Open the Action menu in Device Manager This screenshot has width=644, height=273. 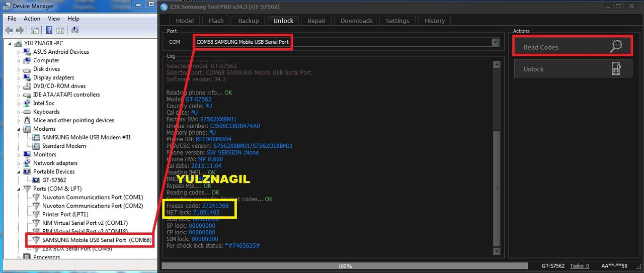tap(32, 19)
